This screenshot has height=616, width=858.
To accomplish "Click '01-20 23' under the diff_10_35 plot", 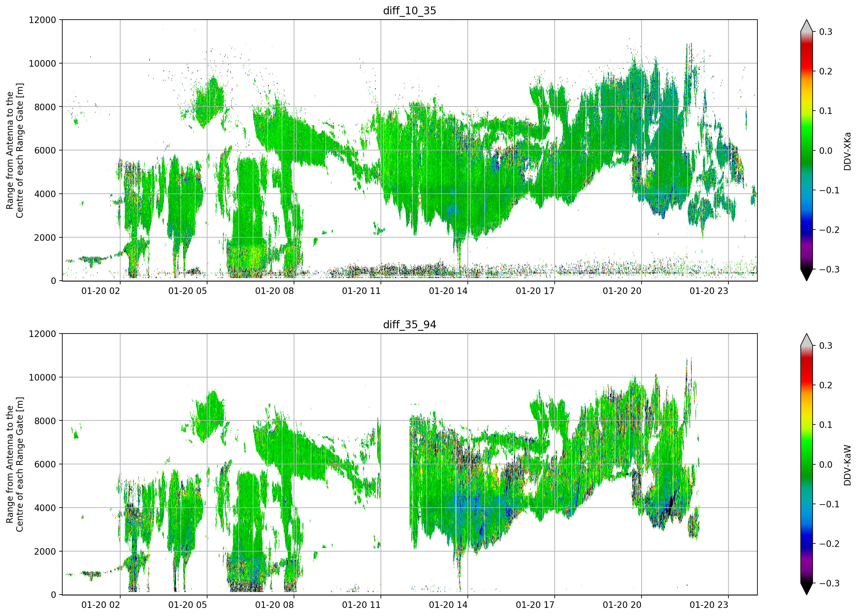I will (x=709, y=291).
